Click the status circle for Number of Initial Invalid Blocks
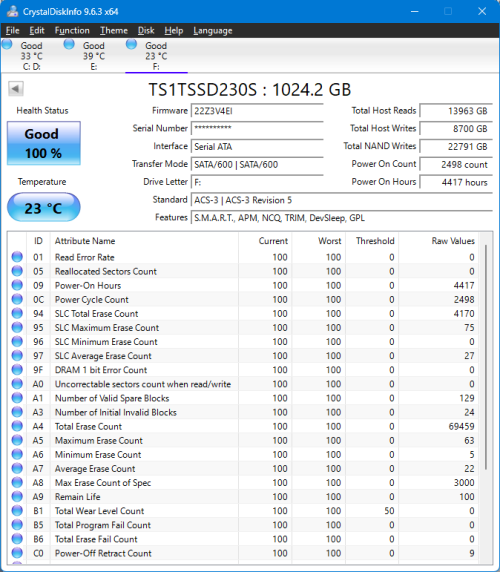 coord(17,412)
